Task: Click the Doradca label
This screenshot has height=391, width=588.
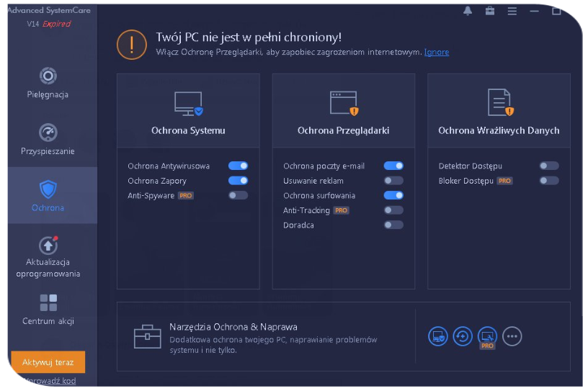Action: click(x=298, y=225)
